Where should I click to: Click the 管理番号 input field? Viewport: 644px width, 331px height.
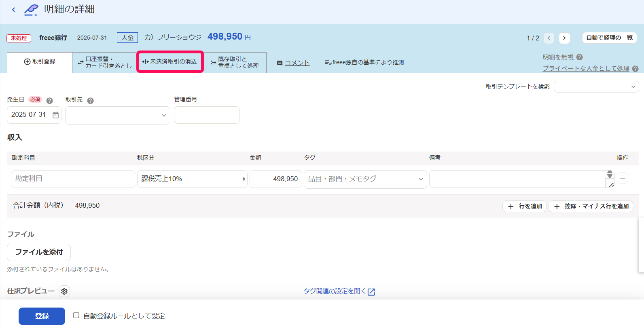(x=207, y=115)
